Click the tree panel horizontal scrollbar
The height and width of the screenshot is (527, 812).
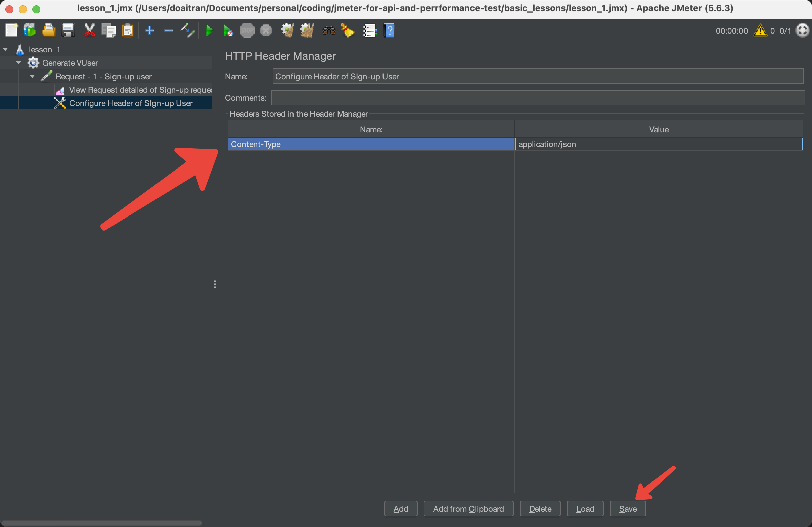tap(102, 523)
